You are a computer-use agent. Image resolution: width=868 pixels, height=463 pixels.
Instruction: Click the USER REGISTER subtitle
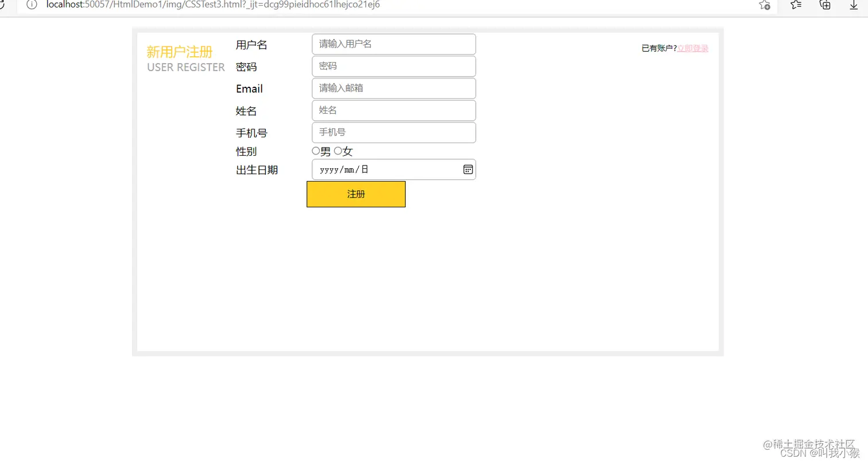pyautogui.click(x=186, y=67)
